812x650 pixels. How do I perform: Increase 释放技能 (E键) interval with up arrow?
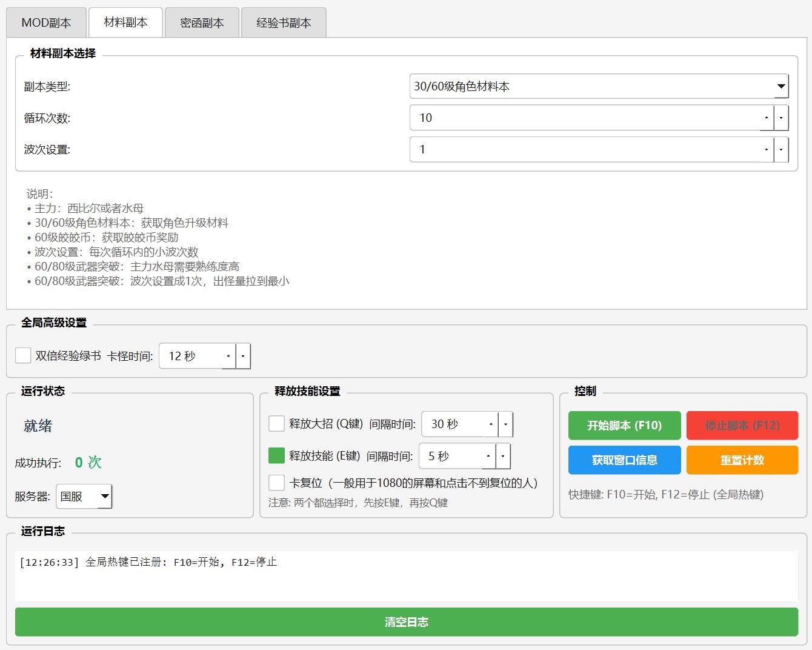(x=488, y=456)
